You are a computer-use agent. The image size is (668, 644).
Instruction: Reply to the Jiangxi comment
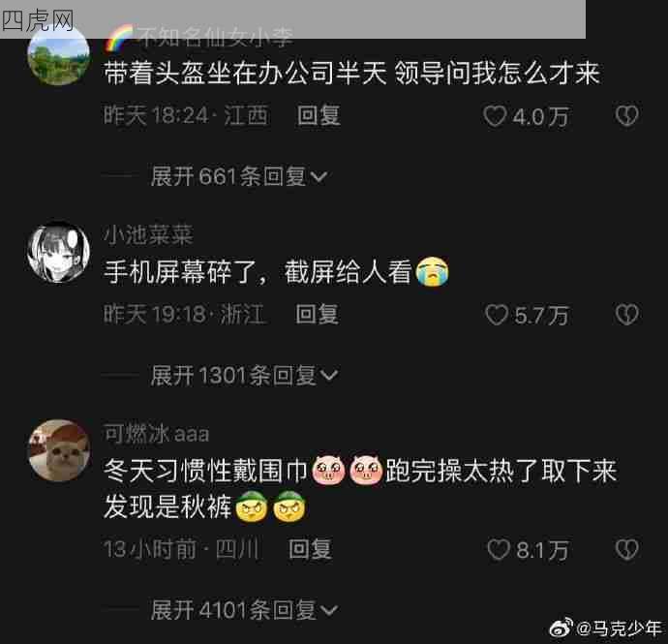tap(319, 115)
